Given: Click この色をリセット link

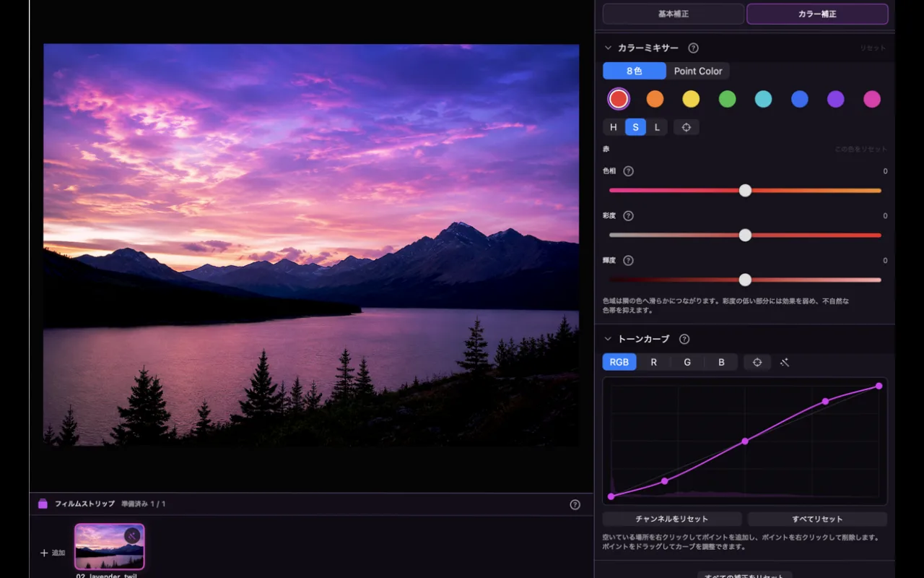Looking at the screenshot, I should click(x=861, y=150).
